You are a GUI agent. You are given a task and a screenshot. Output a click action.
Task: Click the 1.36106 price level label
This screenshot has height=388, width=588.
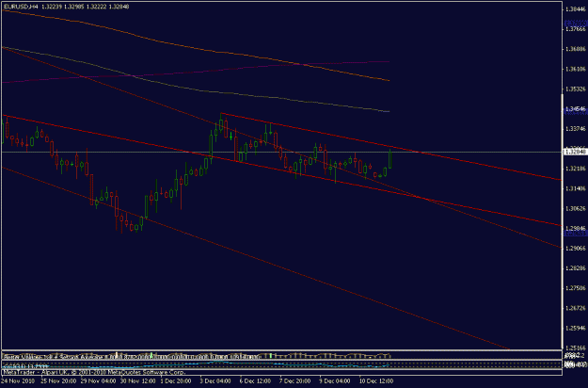pos(575,69)
